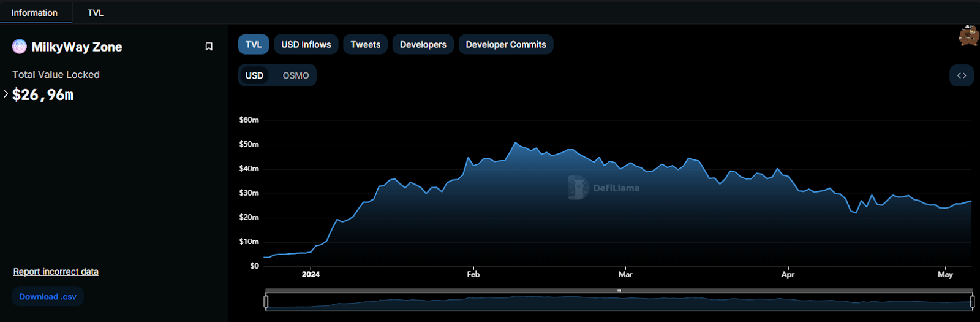Click the TVL chart peak in February
The image size is (980, 322).
coord(516,143)
